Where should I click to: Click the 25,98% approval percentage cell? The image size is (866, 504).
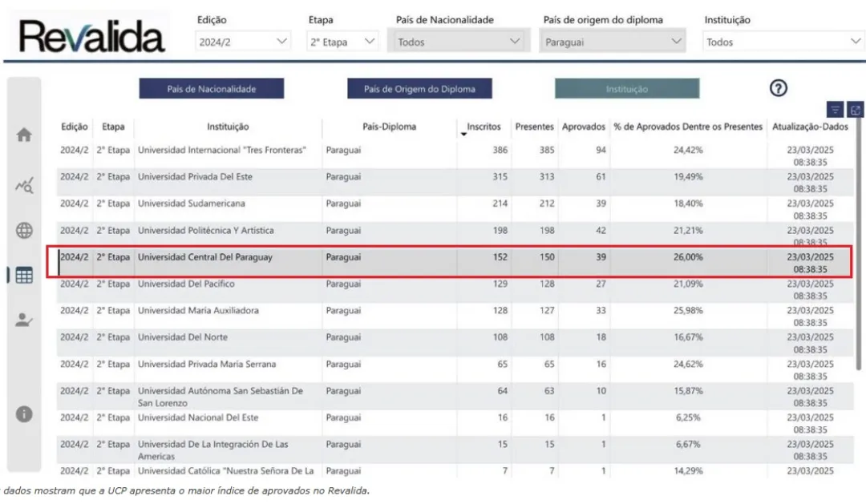688,310
